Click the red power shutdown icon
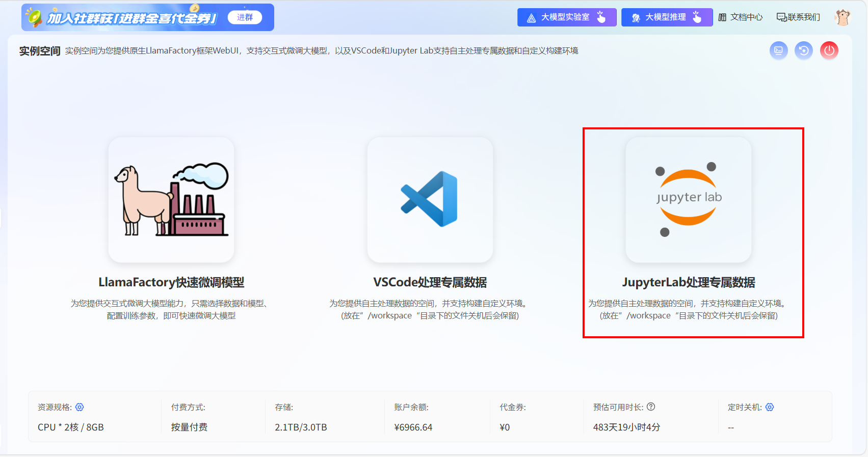Image resolution: width=868 pixels, height=457 pixels. point(829,50)
